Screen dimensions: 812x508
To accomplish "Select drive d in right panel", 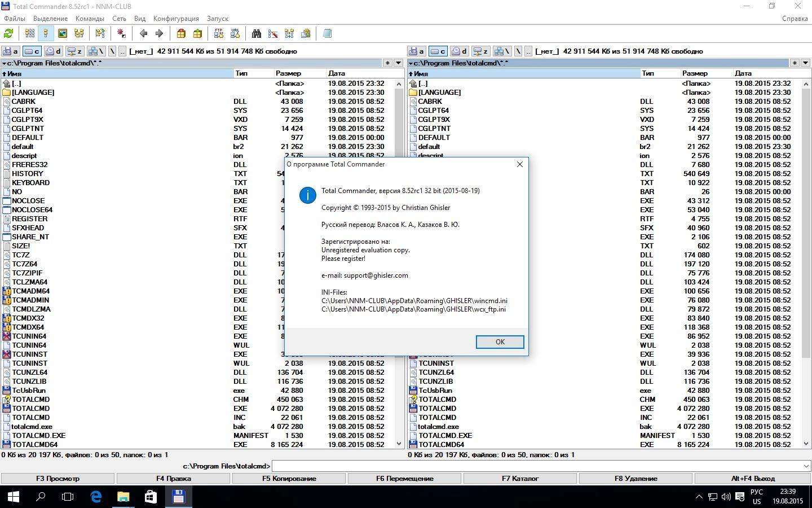I will click(460, 51).
